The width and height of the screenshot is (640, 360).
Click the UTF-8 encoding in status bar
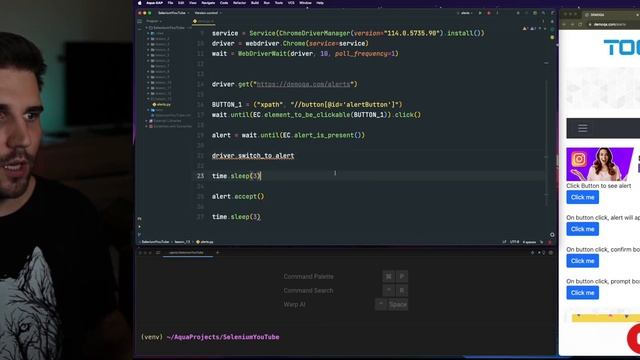514,242
